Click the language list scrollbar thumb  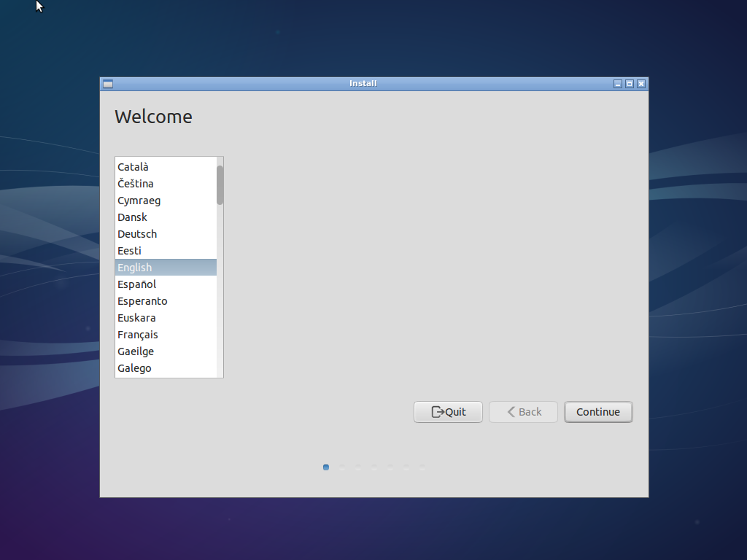click(220, 185)
